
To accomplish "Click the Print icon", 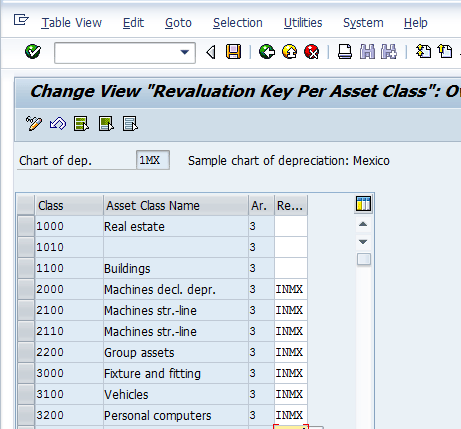I will click(345, 52).
